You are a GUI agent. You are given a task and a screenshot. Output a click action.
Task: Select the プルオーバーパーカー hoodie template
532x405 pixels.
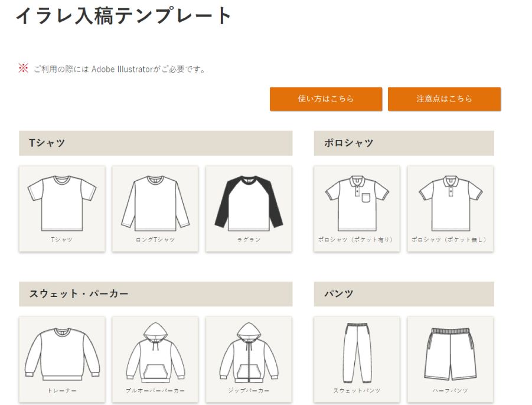155,360
